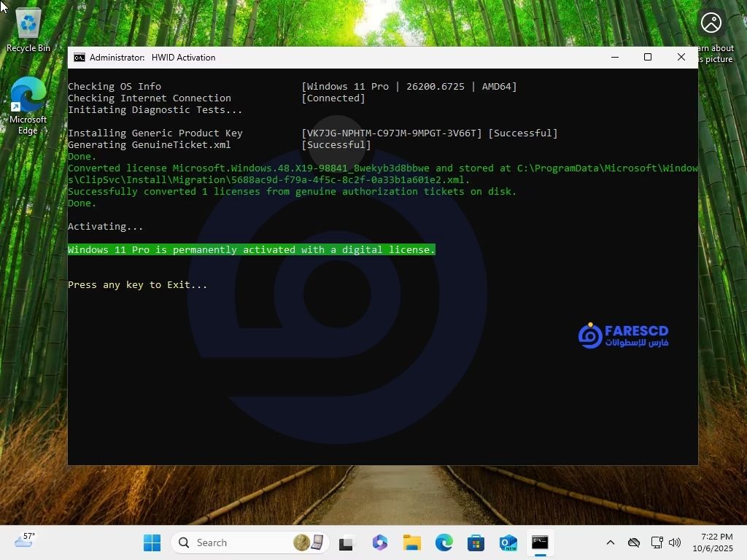Open Microsoft Store from the taskbar
The width and height of the screenshot is (747, 560).
click(x=475, y=542)
